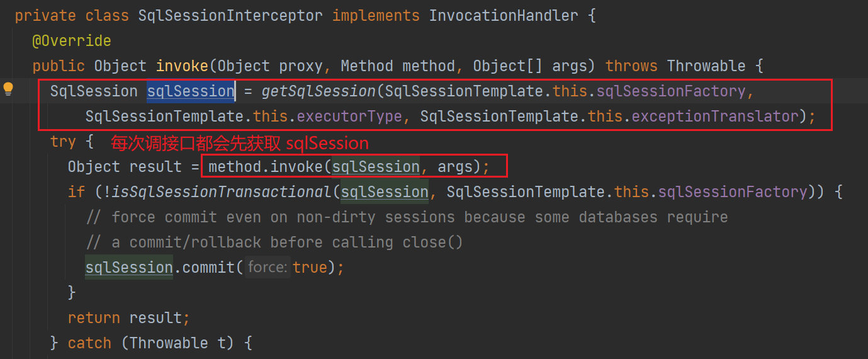Click the try keyword

pos(63,142)
